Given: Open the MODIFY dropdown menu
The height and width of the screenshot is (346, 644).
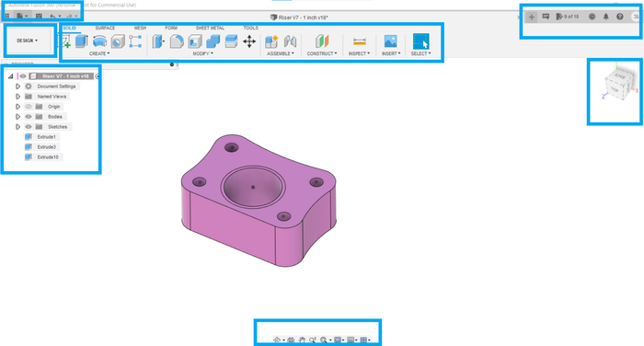Looking at the screenshot, I should [x=203, y=53].
